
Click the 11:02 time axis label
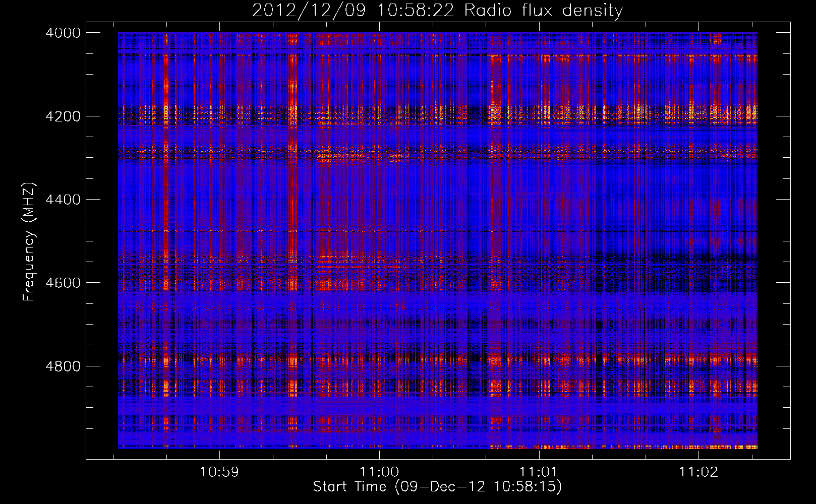point(698,472)
